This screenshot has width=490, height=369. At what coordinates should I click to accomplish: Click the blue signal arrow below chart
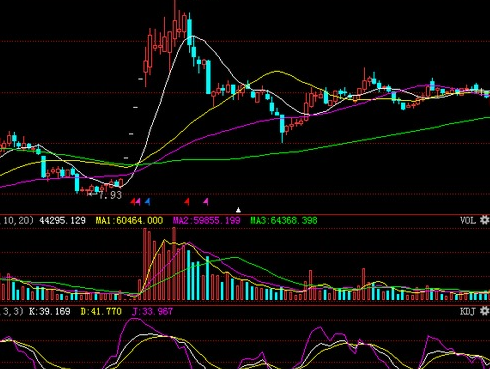pos(147,201)
